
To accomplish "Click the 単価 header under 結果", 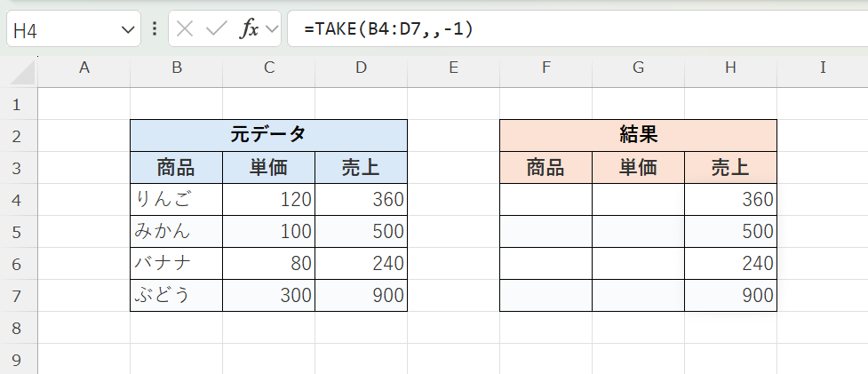I will click(638, 167).
